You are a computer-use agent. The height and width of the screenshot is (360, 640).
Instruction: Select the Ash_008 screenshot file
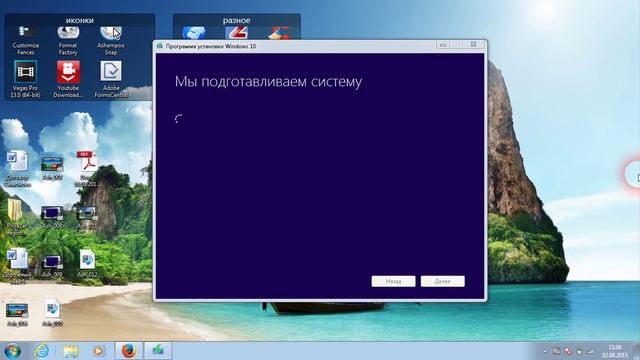(52, 217)
